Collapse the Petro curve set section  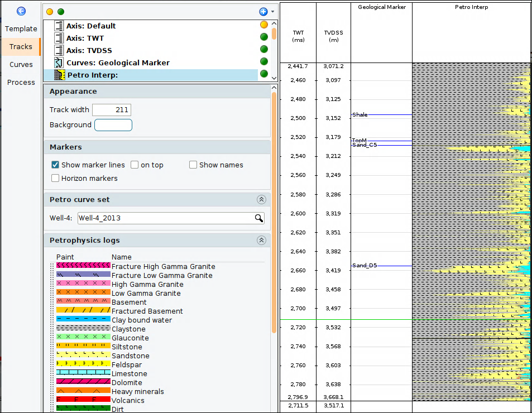coord(261,199)
